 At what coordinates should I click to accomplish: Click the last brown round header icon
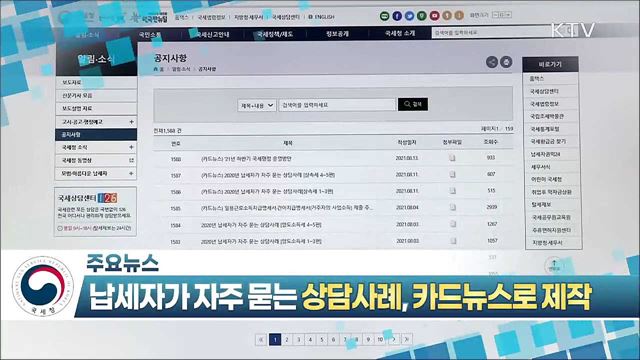point(459,16)
